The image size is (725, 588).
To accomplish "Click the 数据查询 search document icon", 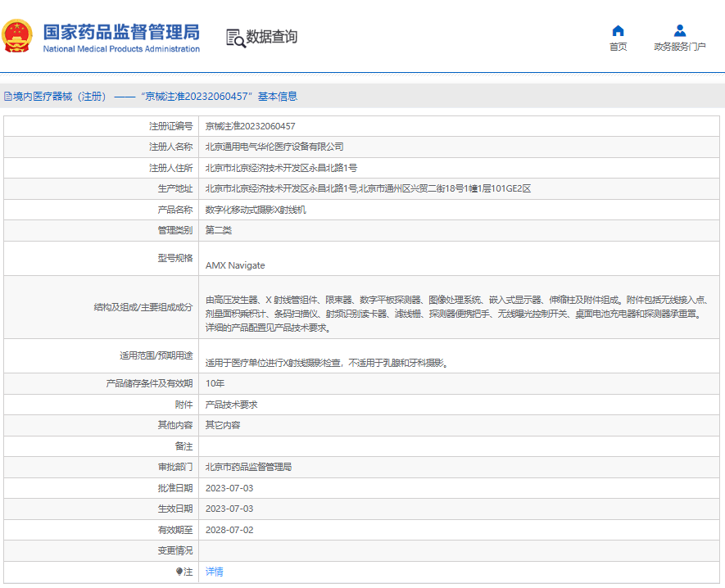I will [236, 38].
